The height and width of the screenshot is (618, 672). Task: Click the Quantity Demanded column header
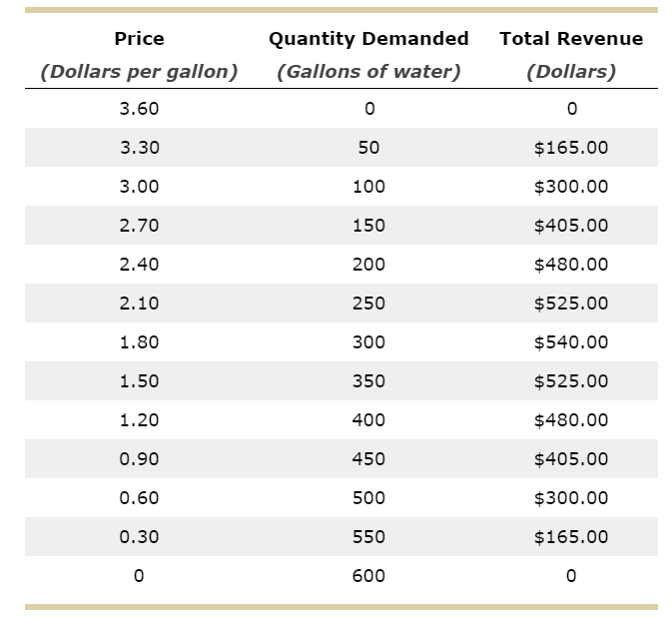pos(368,39)
